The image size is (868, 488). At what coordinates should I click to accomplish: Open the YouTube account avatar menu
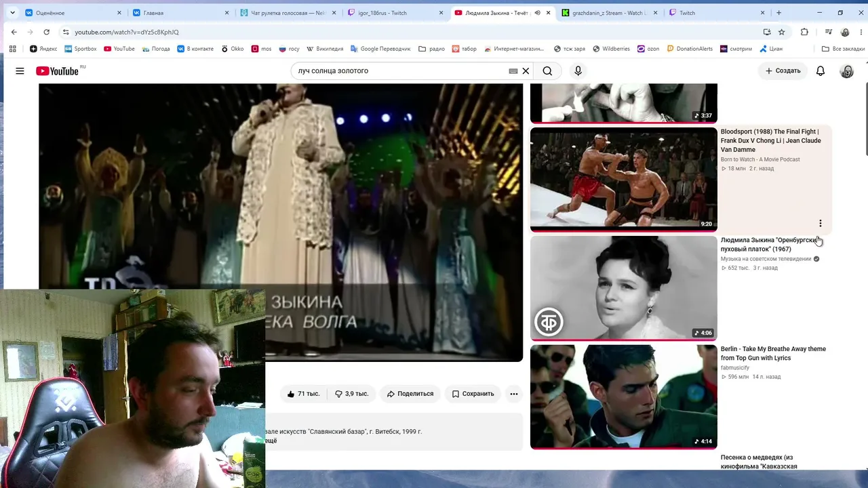[847, 70]
